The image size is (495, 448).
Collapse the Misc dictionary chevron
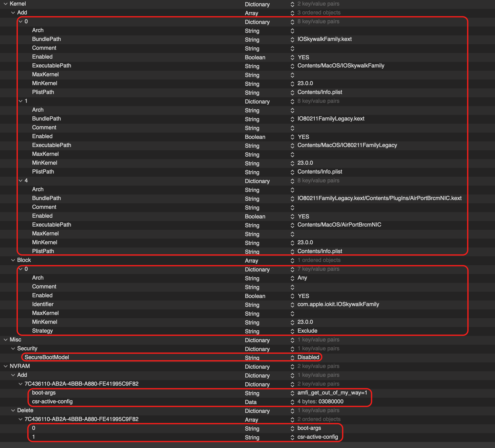(6, 340)
